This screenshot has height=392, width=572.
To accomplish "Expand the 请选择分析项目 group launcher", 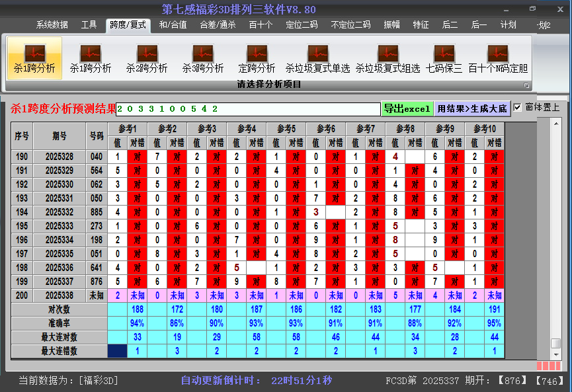I will click(x=527, y=85).
